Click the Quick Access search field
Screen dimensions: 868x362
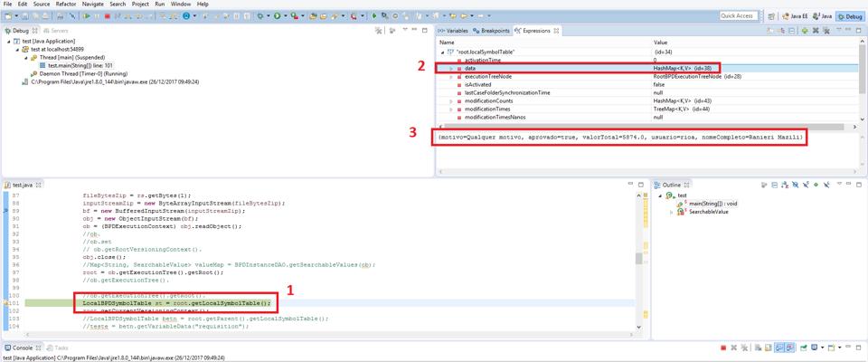(x=739, y=16)
